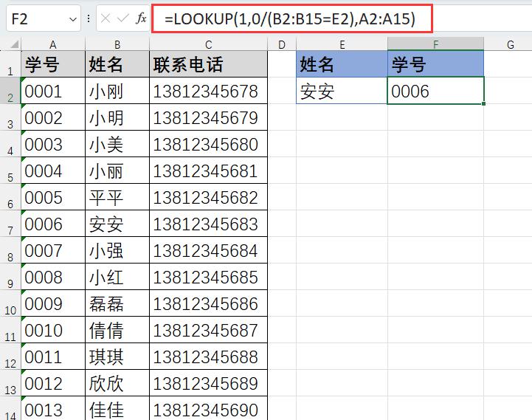
Task: Select row 1 header
Action: (10, 63)
